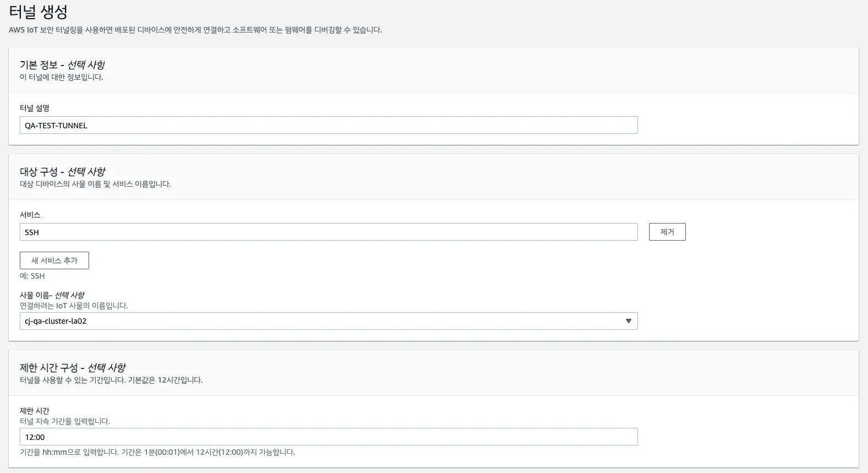The image size is (868, 473).
Task: Click the '예: SSH' hint text
Action: click(x=32, y=276)
